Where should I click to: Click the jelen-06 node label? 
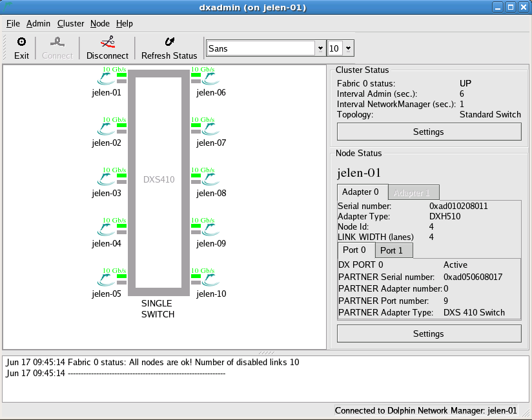pyautogui.click(x=211, y=92)
